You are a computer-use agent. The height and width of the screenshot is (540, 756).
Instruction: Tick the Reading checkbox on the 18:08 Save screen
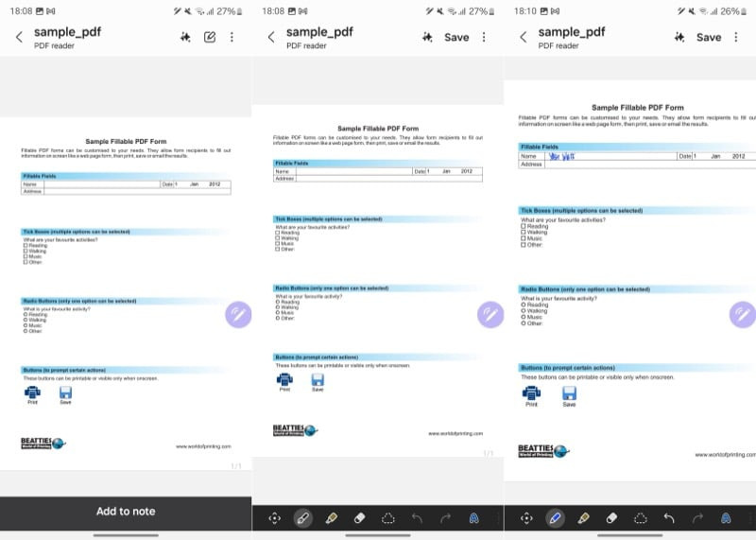click(278, 233)
